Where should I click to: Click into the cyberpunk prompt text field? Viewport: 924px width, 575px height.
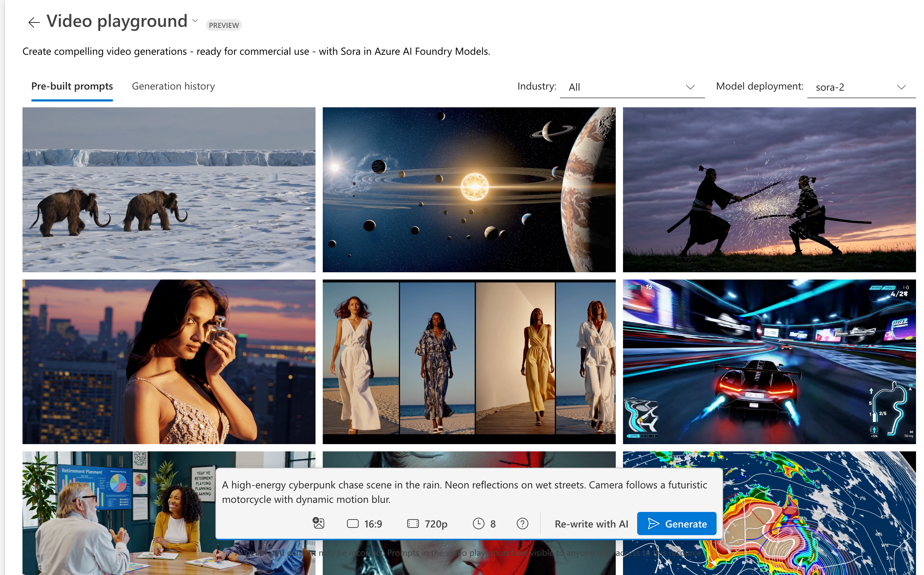coord(464,492)
